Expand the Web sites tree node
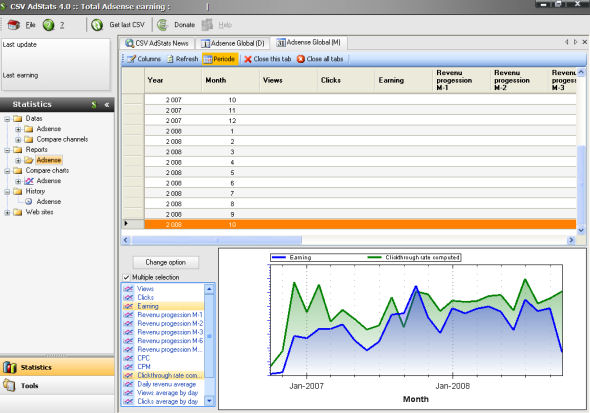 point(7,213)
